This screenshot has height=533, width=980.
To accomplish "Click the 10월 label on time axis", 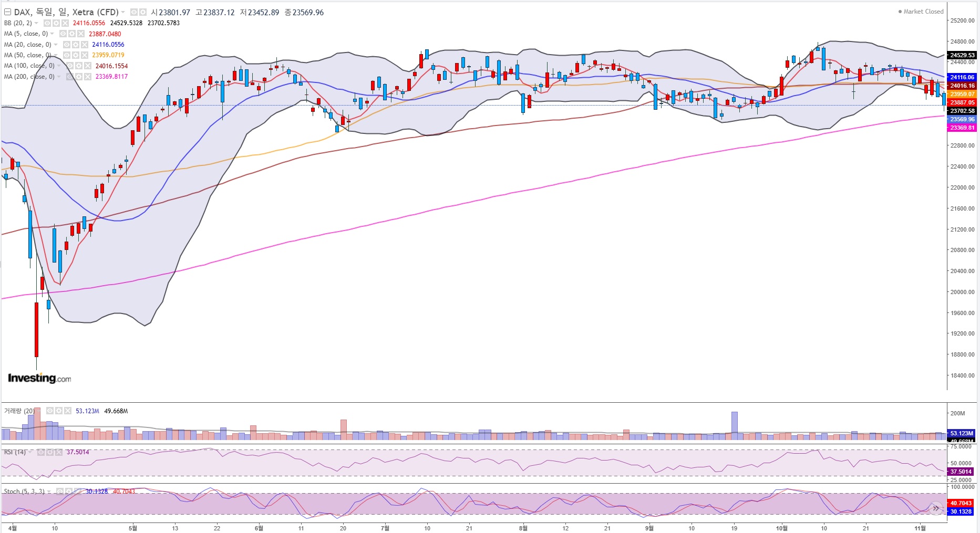I will pos(782,528).
